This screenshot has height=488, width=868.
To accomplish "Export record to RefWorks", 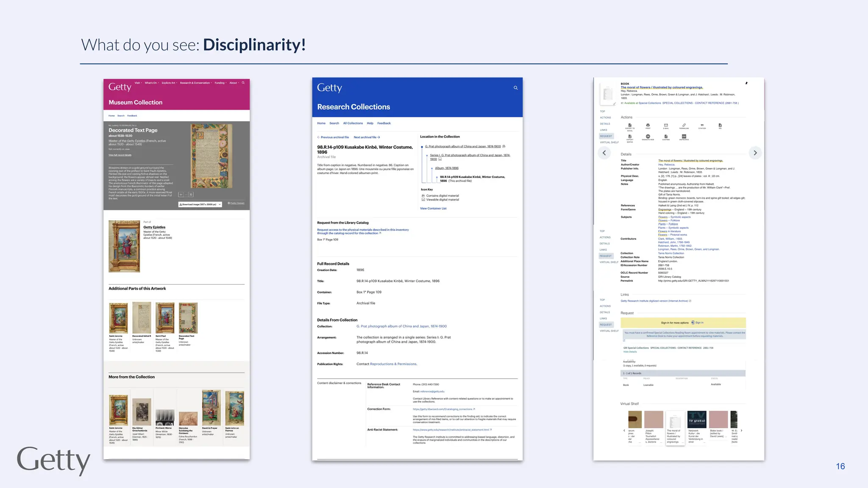I will click(x=684, y=137).
